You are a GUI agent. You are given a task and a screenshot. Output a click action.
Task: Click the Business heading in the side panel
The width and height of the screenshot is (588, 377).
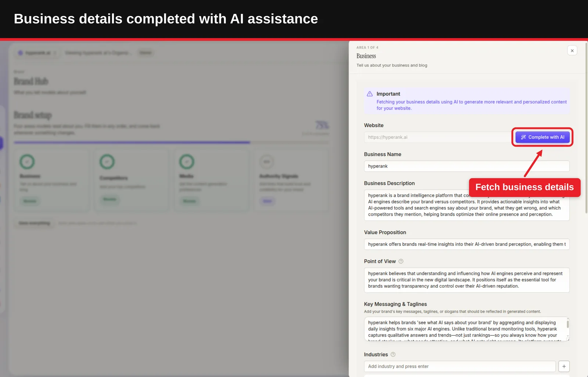366,56
